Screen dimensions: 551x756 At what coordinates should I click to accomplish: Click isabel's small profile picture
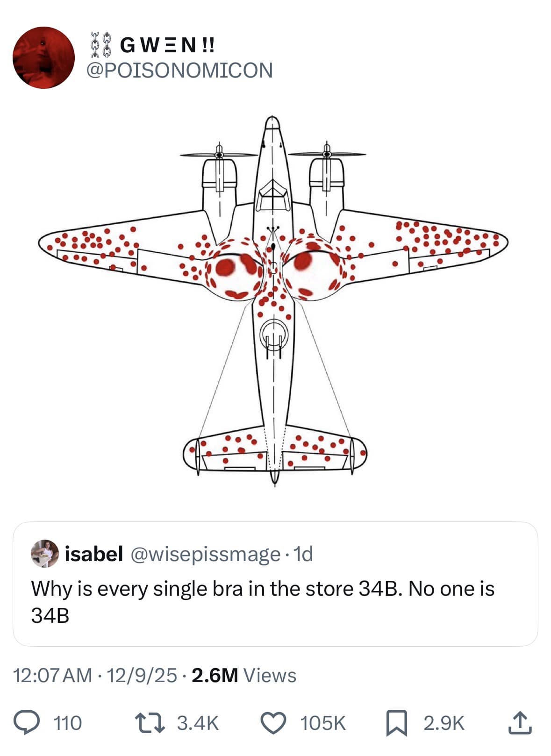click(45, 554)
